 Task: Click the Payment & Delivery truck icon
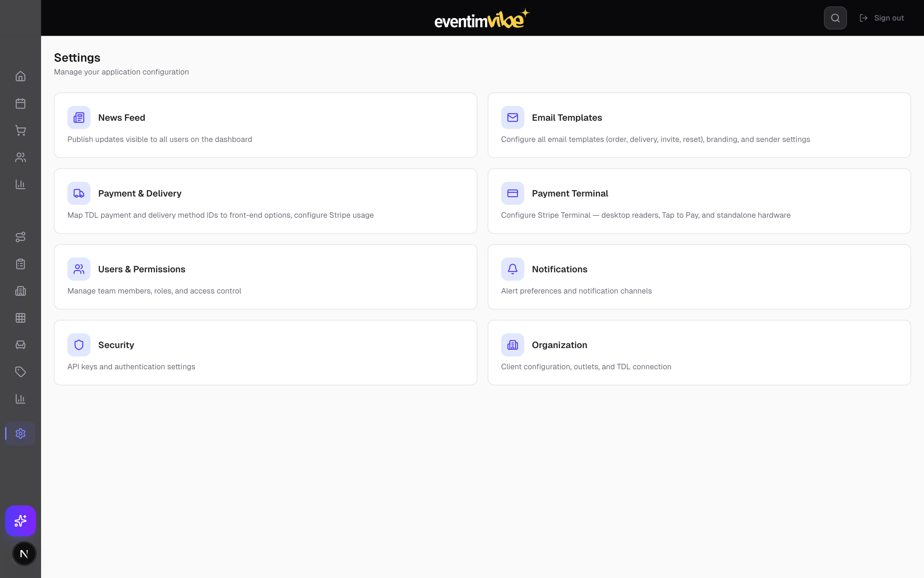[79, 193]
